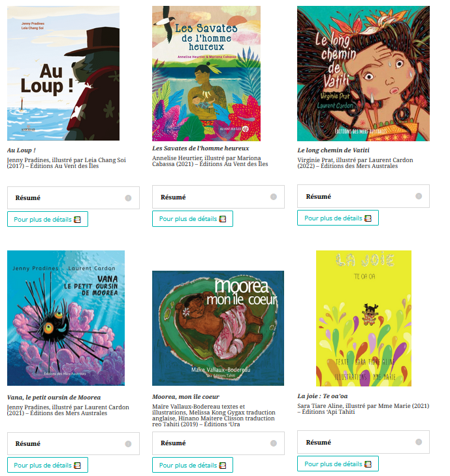Open 'Pour plus de détails' for Moorea, mon île coeur
The image size is (450, 476).
click(x=193, y=465)
